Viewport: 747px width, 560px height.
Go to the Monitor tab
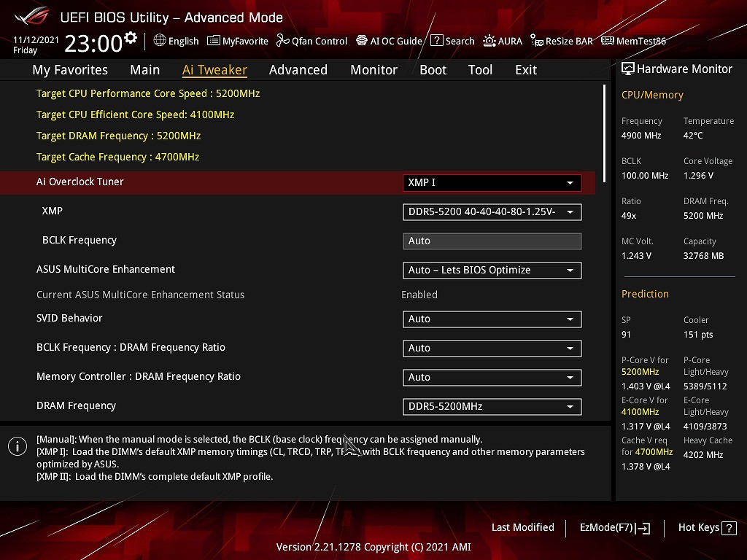(x=373, y=70)
